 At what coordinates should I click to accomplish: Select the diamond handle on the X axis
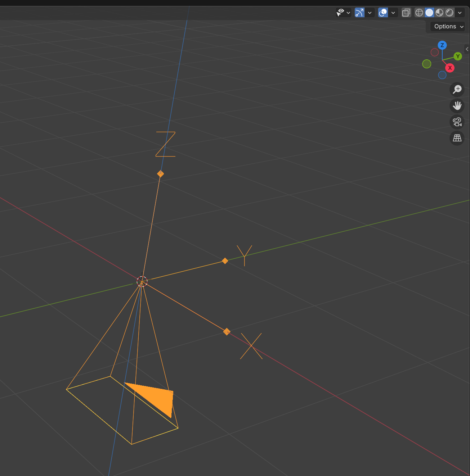point(227,331)
